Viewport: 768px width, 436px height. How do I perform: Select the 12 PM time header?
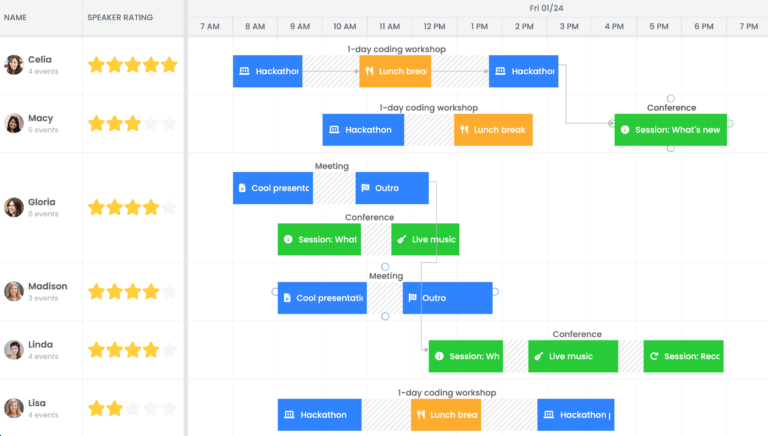[434, 26]
